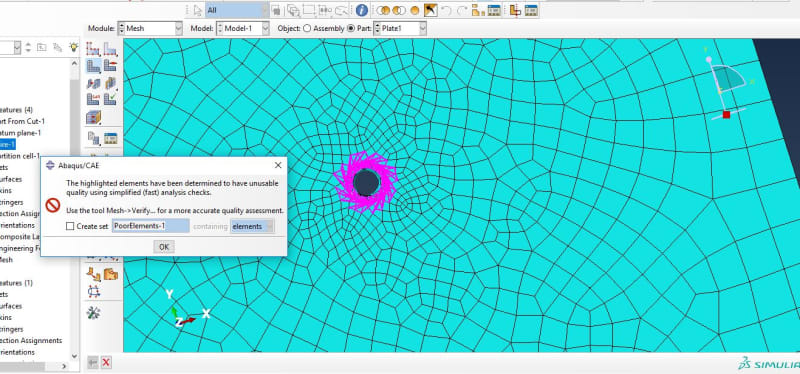
Task: Click the mesh tool icon with red label
Action: [x=93, y=99]
